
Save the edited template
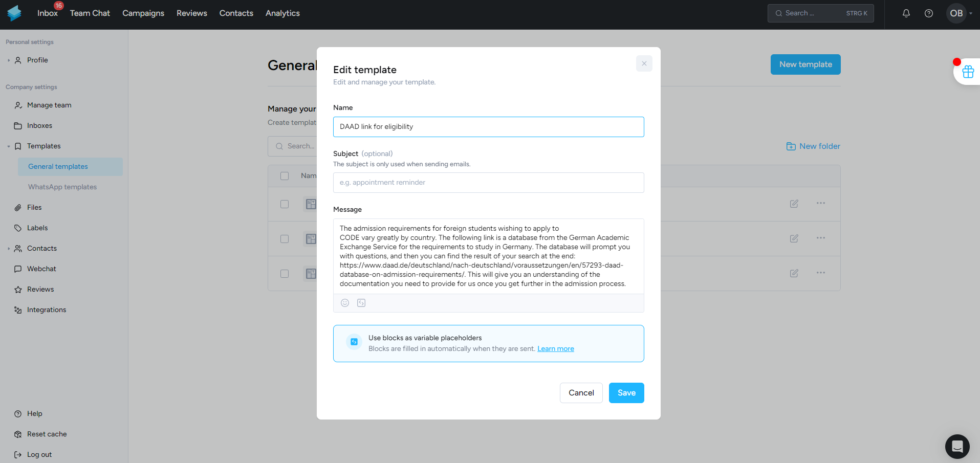click(x=626, y=393)
